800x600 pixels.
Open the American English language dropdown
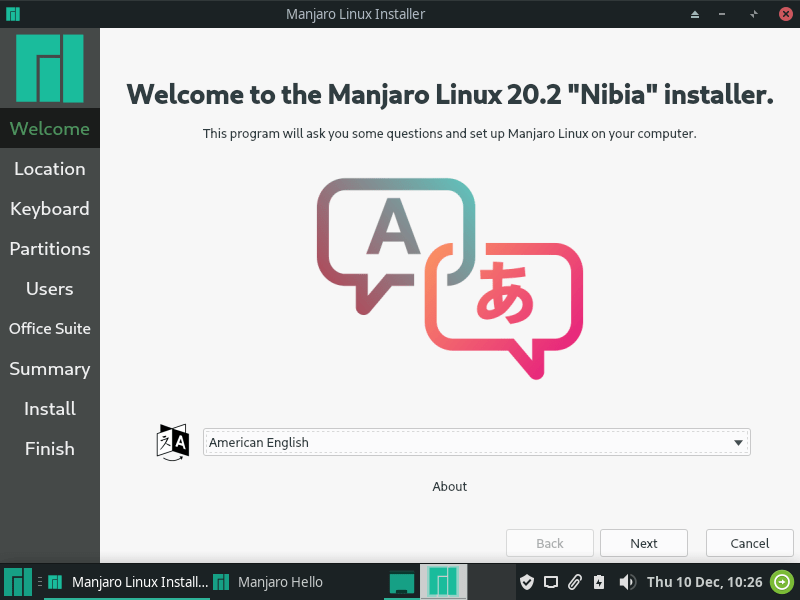point(477,442)
